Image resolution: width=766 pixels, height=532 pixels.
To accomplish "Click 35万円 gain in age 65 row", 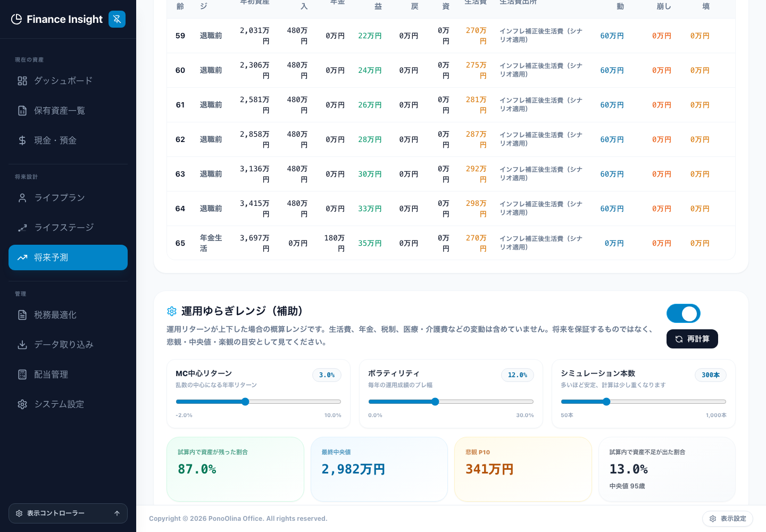I will tap(370, 243).
